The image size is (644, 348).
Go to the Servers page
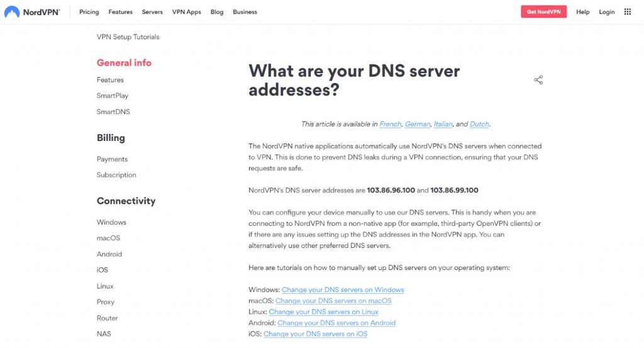(152, 12)
